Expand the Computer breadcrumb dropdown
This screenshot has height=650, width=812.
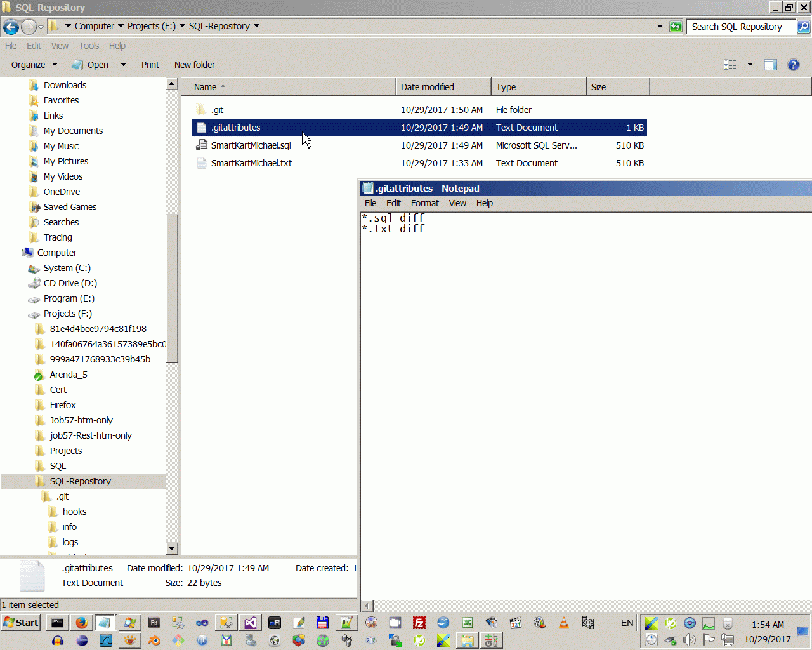coord(121,26)
